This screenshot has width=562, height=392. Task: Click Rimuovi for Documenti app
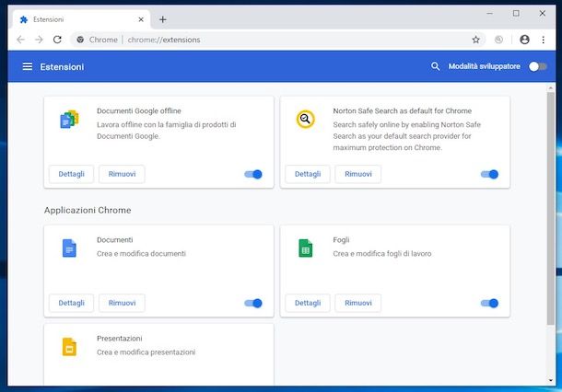pos(122,303)
